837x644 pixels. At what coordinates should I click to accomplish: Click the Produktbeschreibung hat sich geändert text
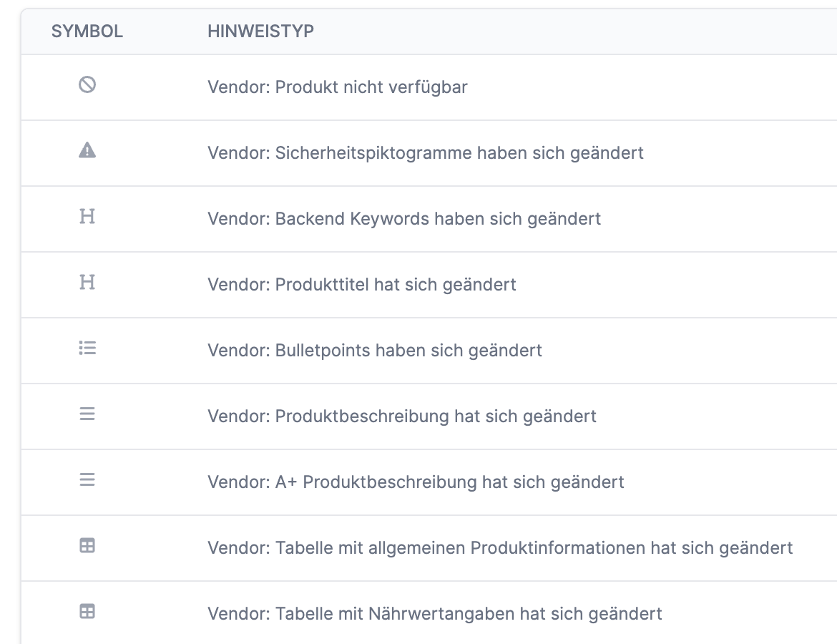401,416
